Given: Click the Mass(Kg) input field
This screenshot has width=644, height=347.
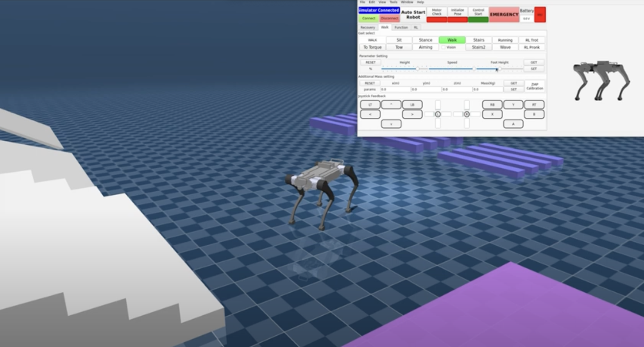Looking at the screenshot, I should [487, 90].
